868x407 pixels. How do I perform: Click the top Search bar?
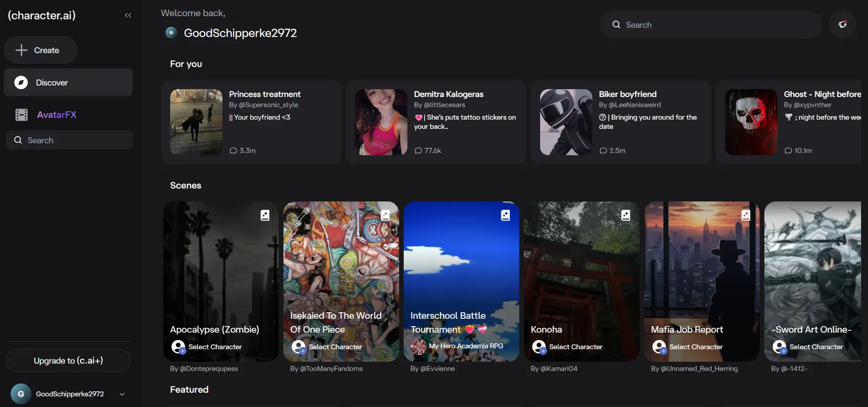[710, 24]
